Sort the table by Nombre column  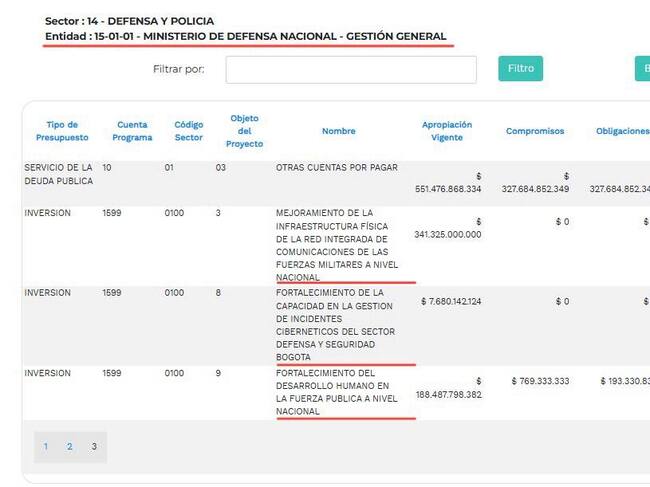[339, 131]
